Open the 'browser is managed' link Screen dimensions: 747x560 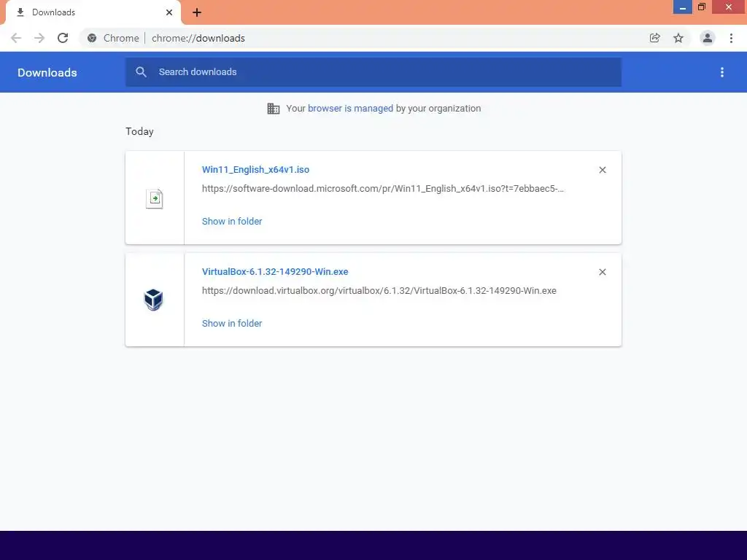click(x=351, y=109)
